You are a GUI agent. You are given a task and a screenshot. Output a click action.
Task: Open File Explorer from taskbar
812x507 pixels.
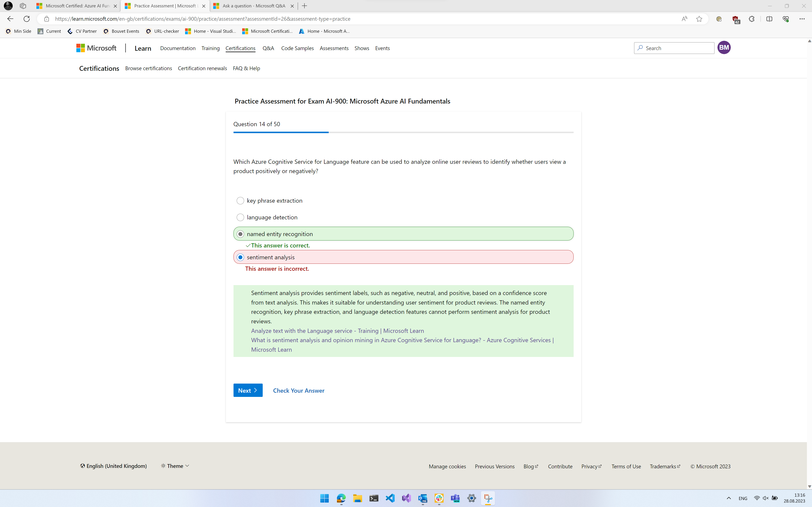click(x=357, y=498)
